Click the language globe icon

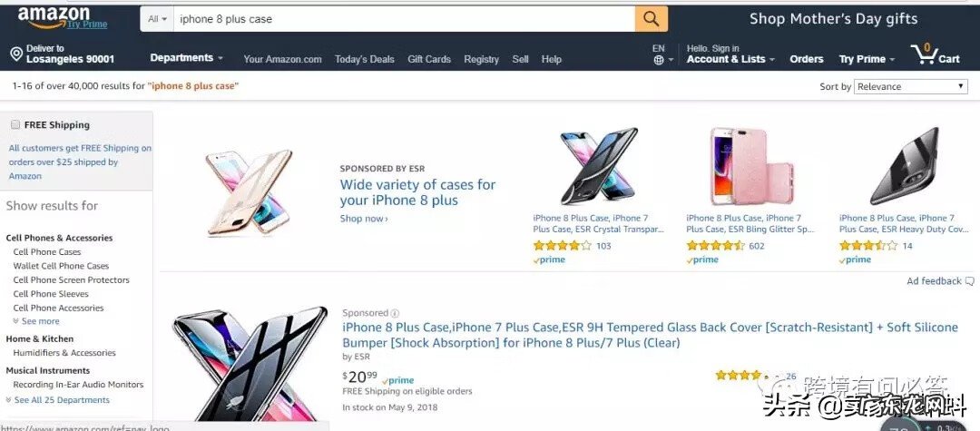[659, 60]
